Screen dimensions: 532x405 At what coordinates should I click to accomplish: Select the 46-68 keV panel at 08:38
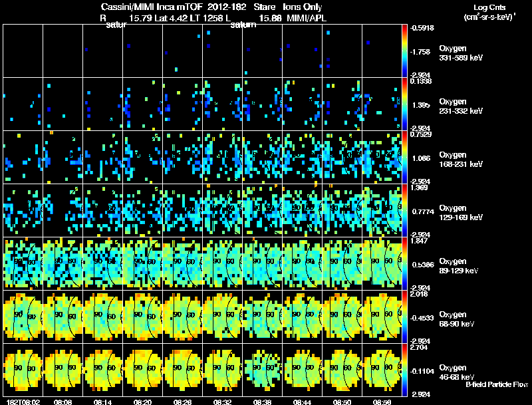262,370
